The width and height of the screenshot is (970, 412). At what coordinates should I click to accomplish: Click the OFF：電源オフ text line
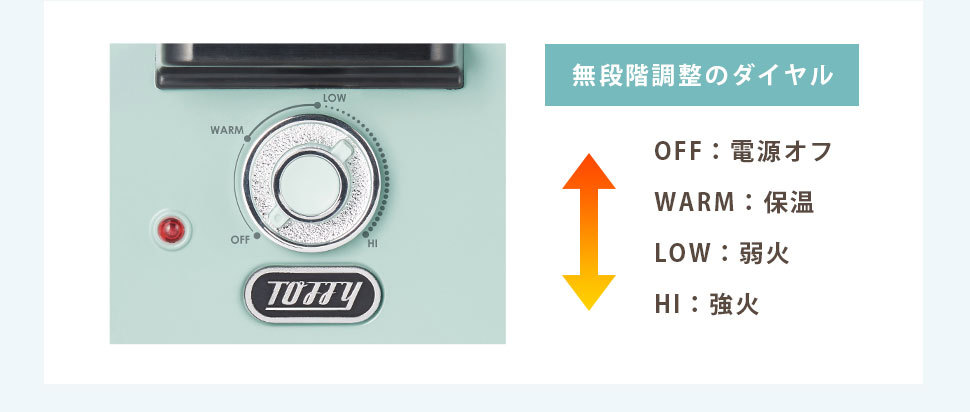(x=744, y=152)
